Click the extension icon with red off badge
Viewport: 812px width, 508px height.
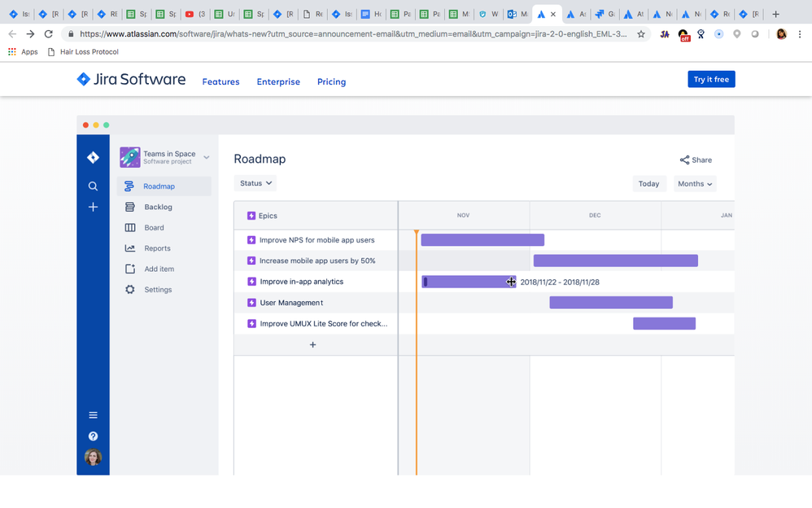(683, 35)
